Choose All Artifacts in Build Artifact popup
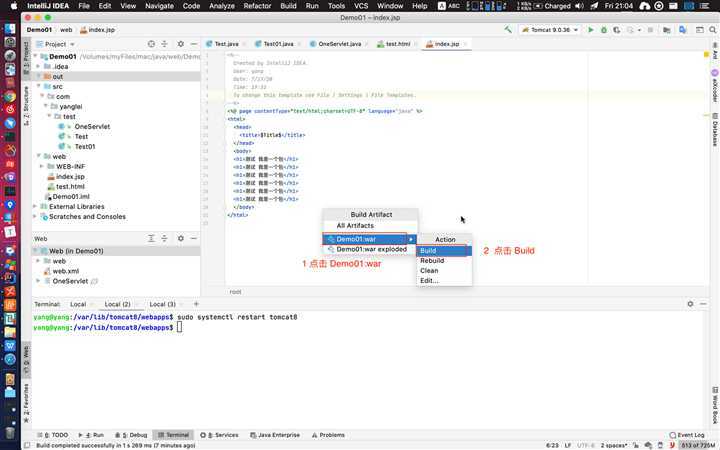The height and width of the screenshot is (450, 720). (x=355, y=226)
